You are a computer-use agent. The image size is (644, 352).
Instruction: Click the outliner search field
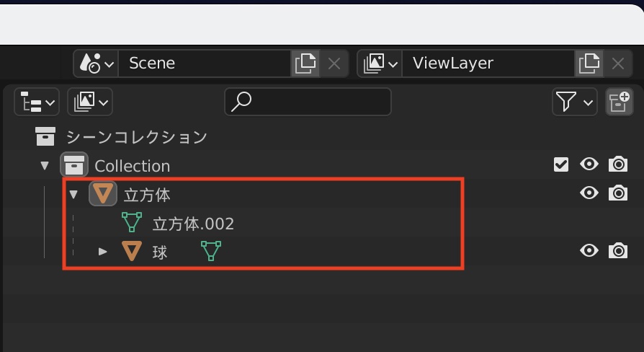[x=308, y=102]
